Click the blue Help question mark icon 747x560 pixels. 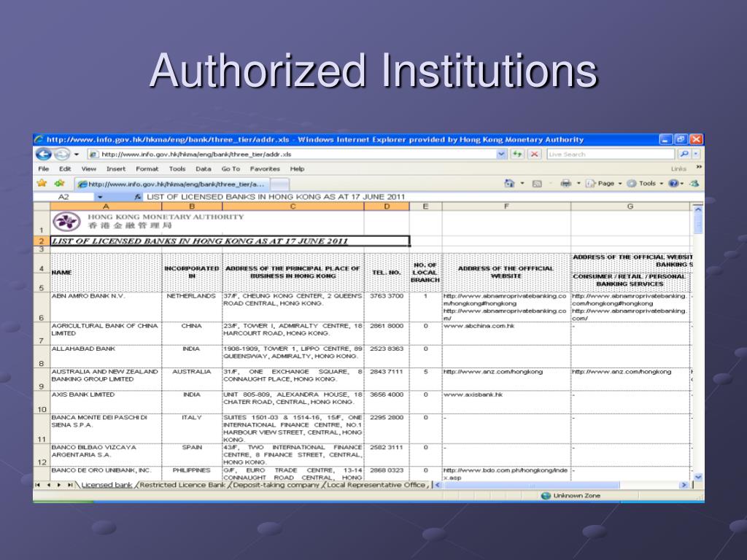click(673, 183)
